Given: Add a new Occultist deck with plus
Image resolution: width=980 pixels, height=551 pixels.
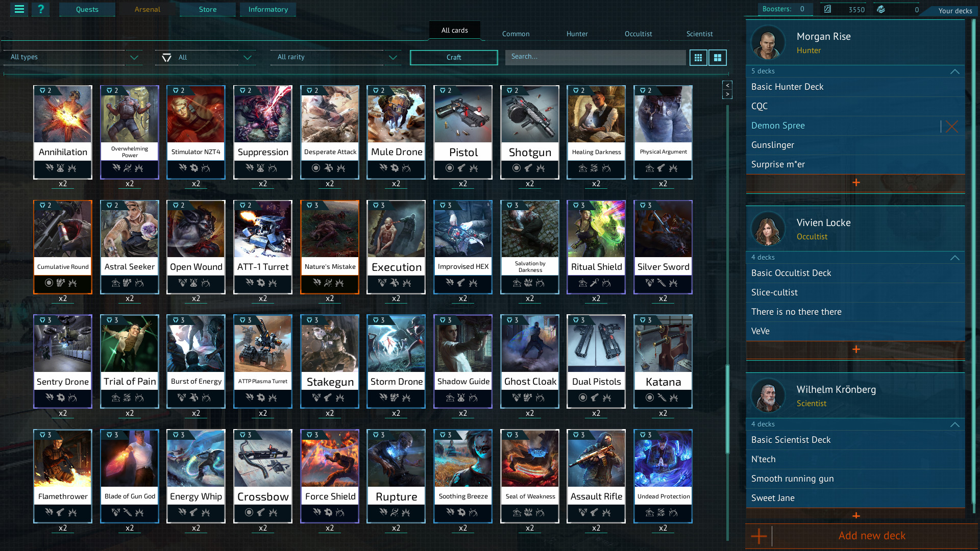Looking at the screenshot, I should click(856, 349).
